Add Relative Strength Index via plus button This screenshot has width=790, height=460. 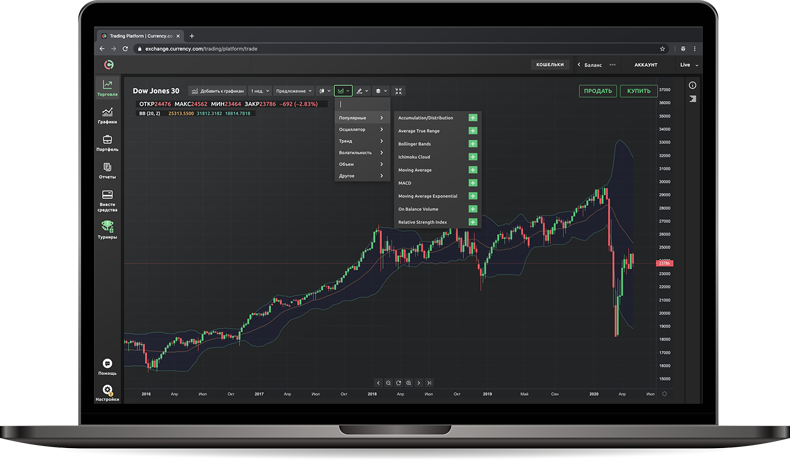473,222
